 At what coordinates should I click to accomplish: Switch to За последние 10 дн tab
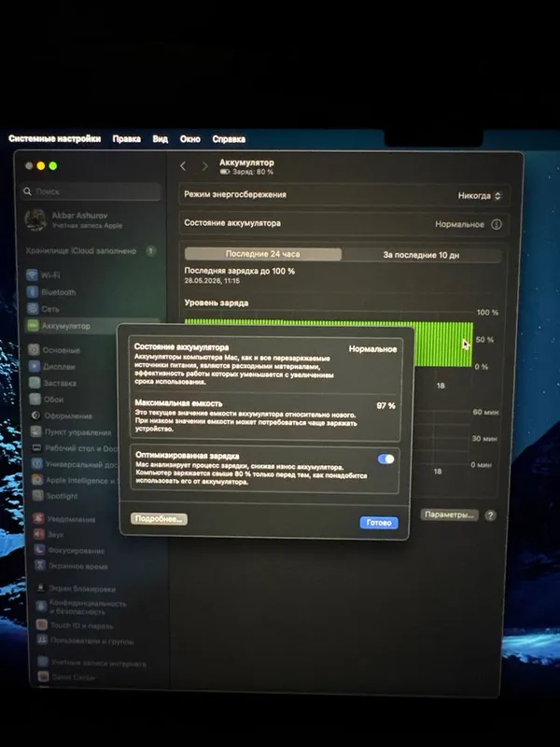421,255
